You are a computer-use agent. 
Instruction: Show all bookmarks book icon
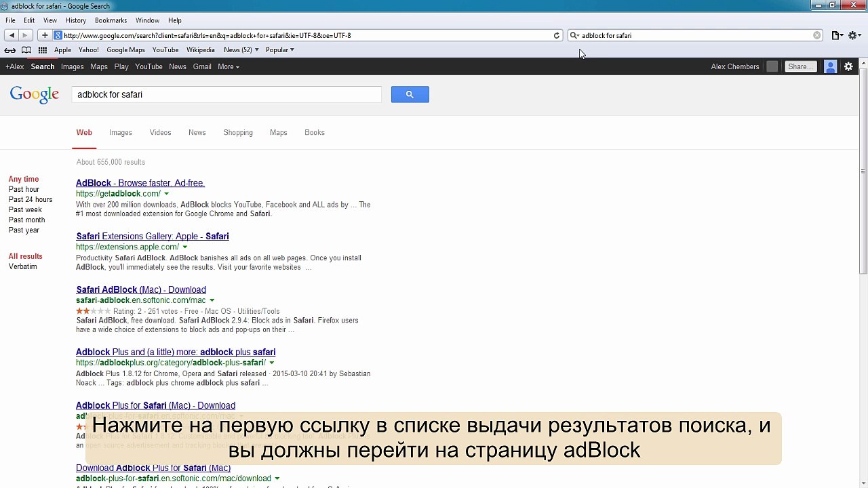(26, 50)
